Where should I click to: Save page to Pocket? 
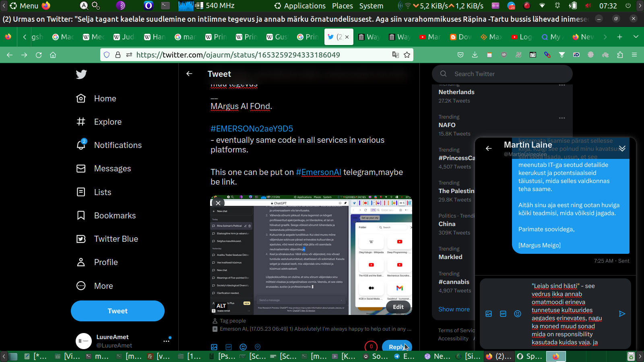coord(460,55)
